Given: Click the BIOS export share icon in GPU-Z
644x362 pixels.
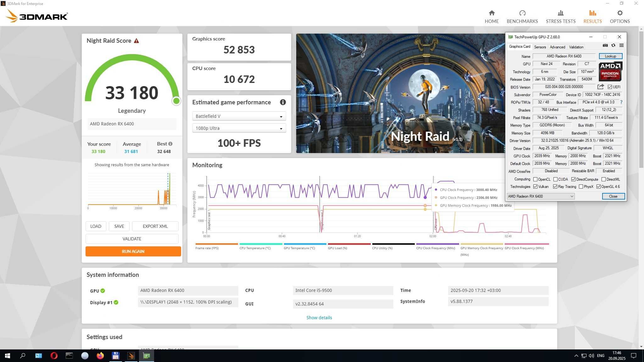Looking at the screenshot, I should 601,87.
